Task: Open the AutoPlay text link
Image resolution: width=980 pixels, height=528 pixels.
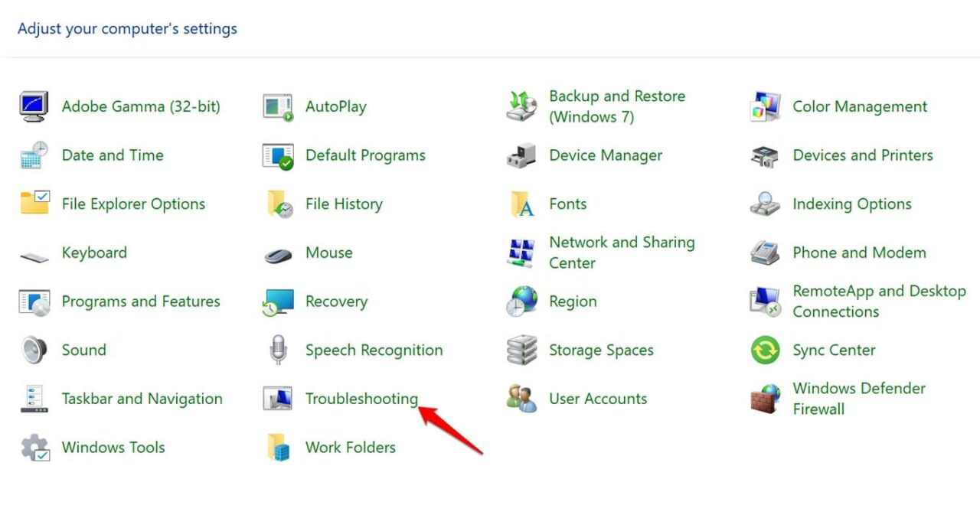Action: 335,107
